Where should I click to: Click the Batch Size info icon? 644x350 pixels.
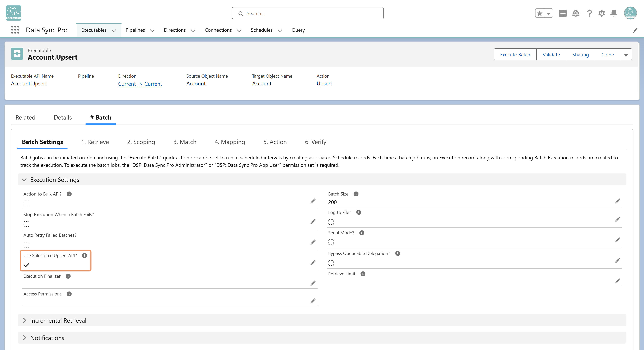click(356, 194)
